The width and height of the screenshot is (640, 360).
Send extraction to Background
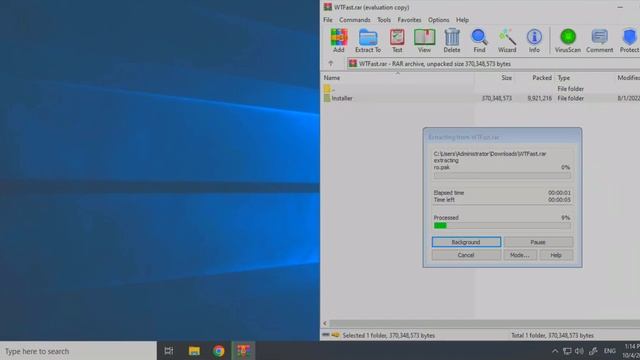466,242
